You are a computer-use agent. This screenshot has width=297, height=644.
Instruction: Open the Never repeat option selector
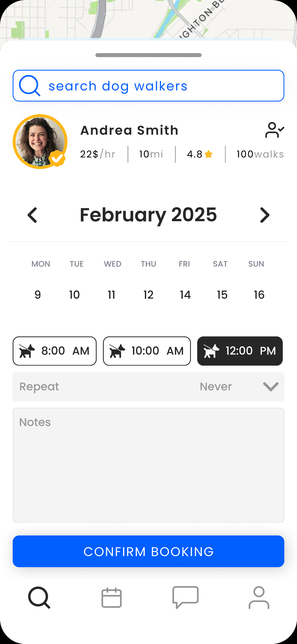tap(216, 387)
